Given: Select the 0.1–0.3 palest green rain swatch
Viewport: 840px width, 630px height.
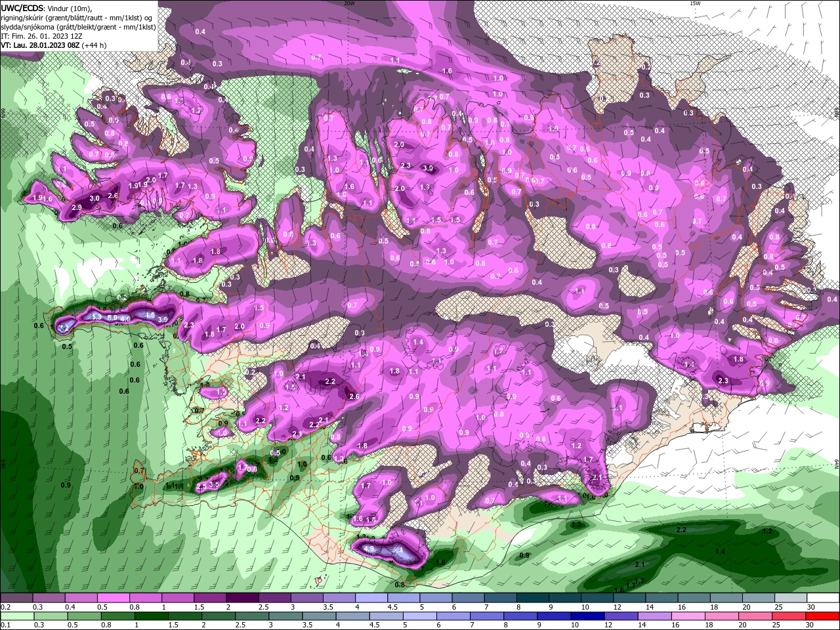Looking at the screenshot, I should (17, 616).
